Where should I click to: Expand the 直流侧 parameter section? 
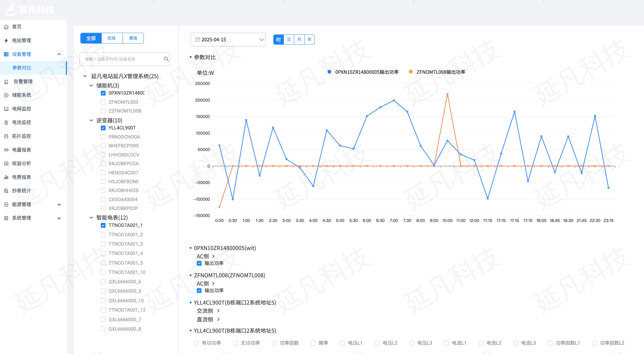[x=218, y=319]
